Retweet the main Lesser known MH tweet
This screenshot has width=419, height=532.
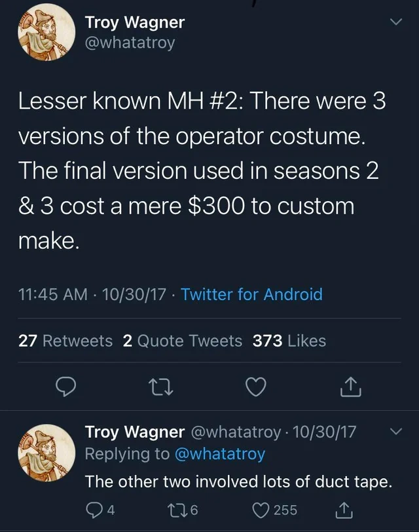pos(161,387)
